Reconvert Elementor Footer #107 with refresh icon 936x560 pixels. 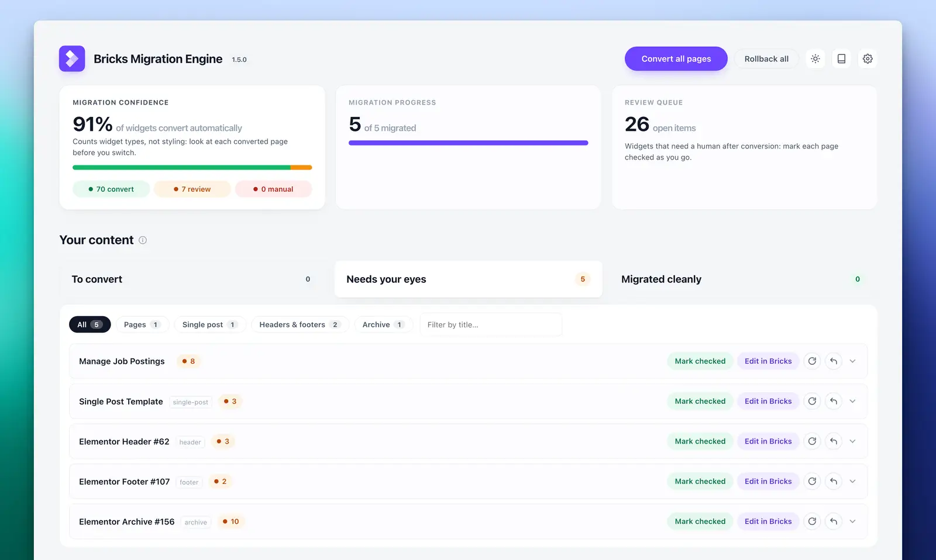click(812, 481)
